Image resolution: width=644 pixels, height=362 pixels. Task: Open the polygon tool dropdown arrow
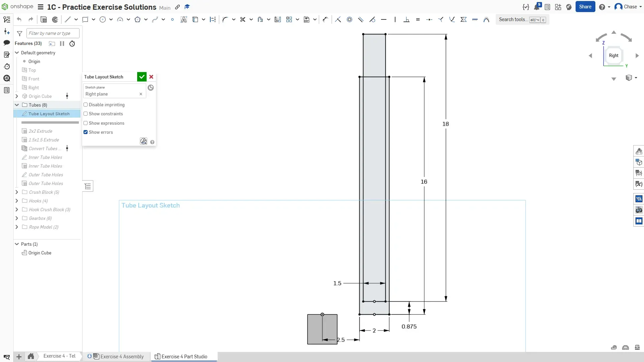(146, 19)
